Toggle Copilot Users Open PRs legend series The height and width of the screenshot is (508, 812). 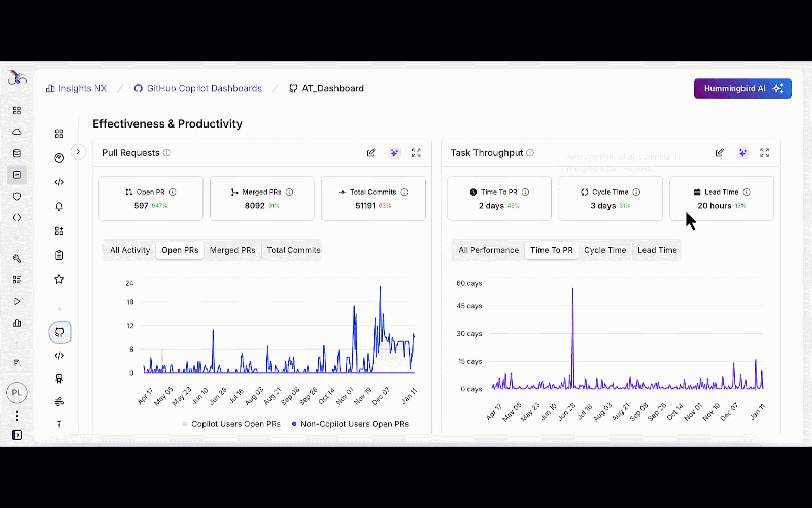coord(231,424)
